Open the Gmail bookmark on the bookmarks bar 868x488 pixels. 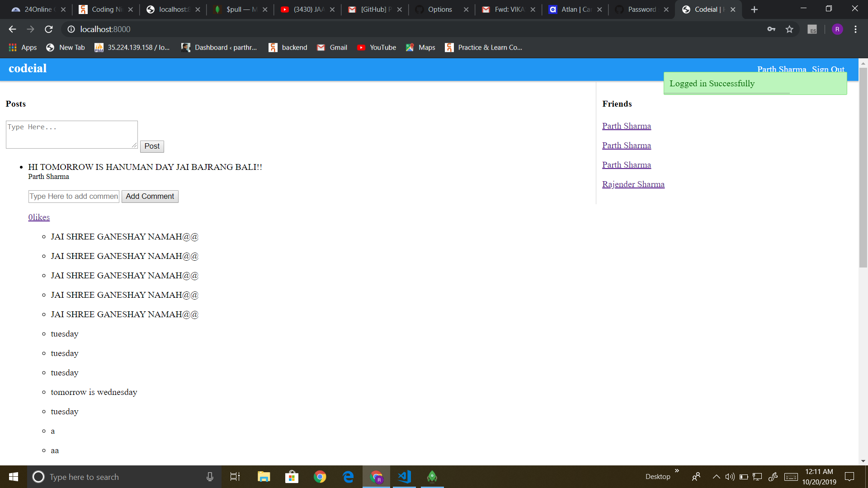331,47
